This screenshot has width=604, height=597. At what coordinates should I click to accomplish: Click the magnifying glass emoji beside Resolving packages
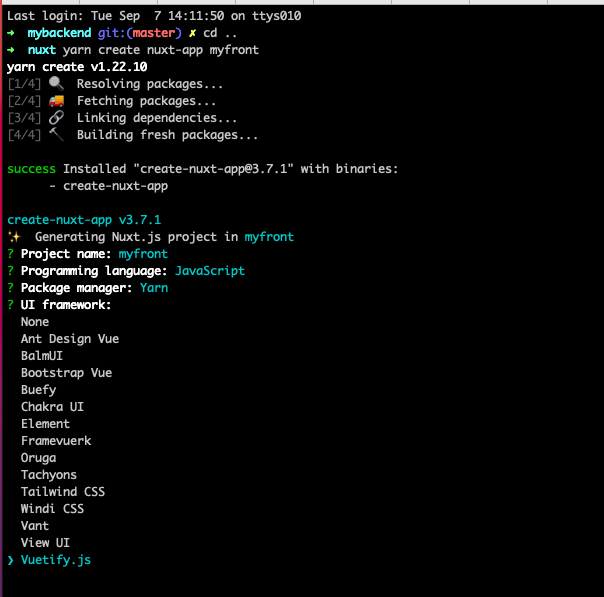coord(56,84)
